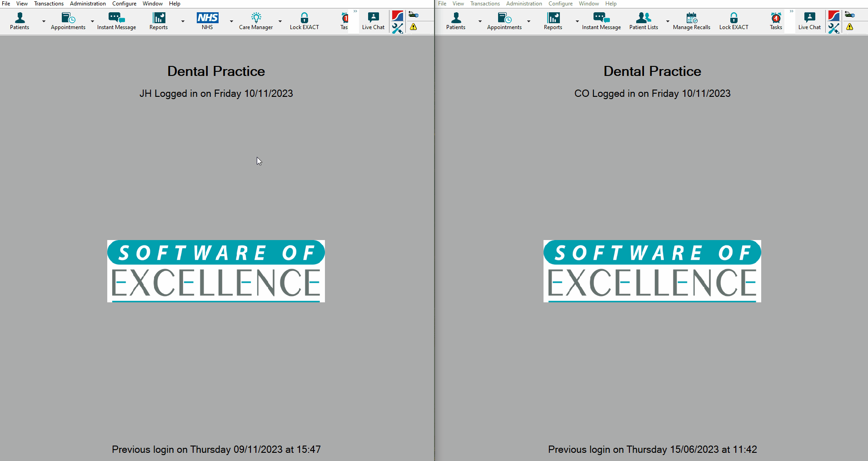The width and height of the screenshot is (868, 461).
Task: Expand Appointments dropdown arrow in JH window
Action: click(92, 21)
